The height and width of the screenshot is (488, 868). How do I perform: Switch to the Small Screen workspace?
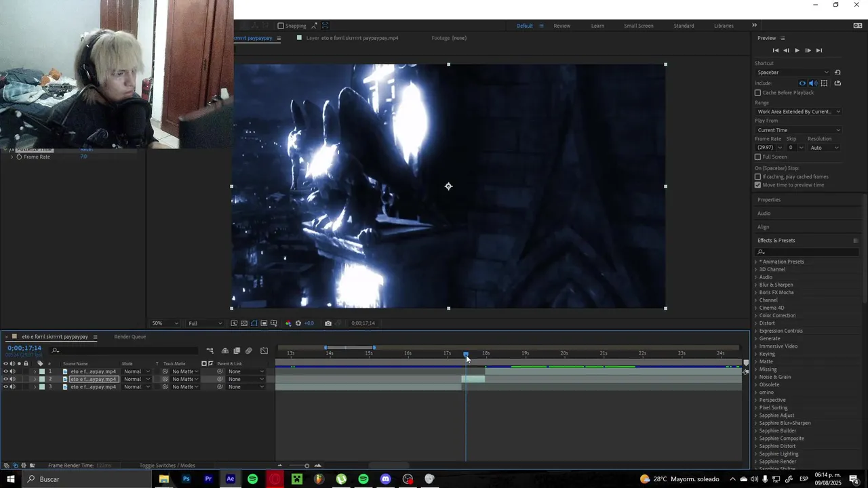[639, 26]
